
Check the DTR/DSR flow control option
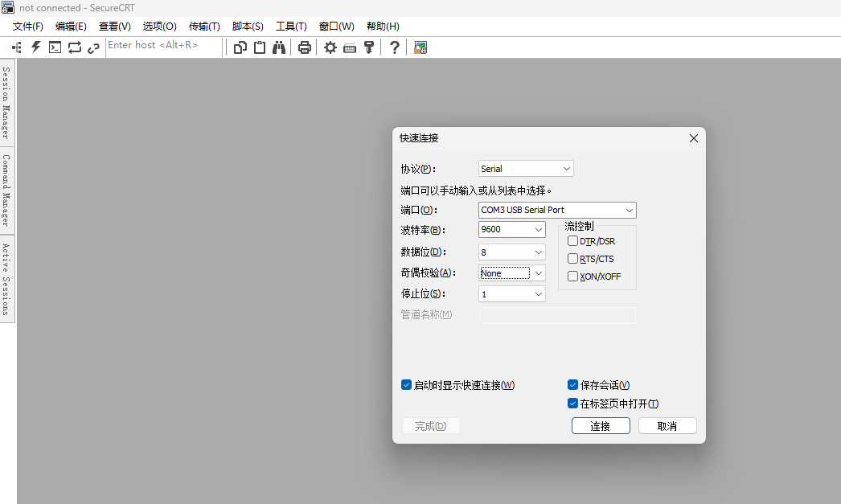[574, 240]
